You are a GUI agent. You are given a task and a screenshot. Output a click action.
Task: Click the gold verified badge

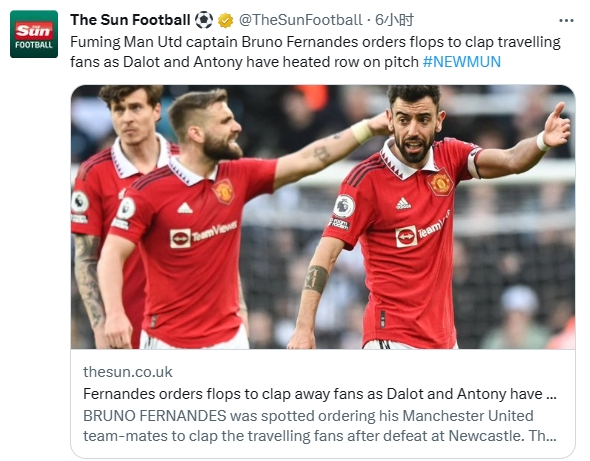pyautogui.click(x=225, y=20)
